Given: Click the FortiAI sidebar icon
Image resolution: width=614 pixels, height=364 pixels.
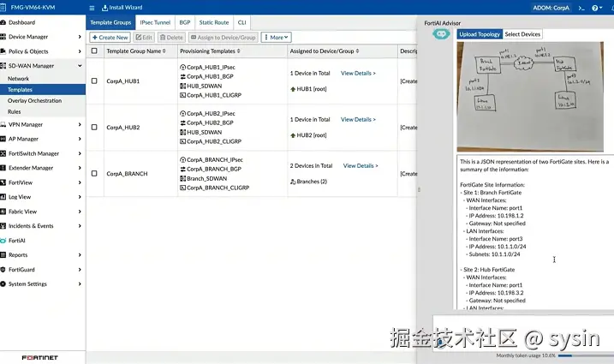Looking at the screenshot, I should [3, 241].
